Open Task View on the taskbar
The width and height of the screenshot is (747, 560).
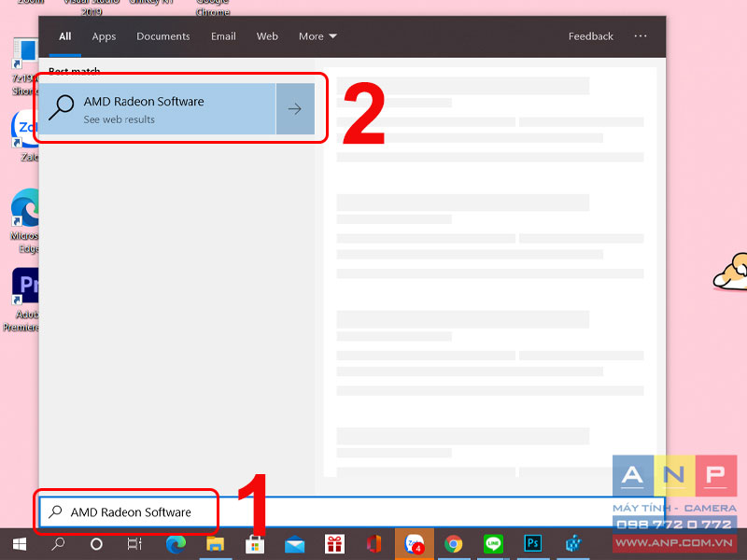[134, 544]
